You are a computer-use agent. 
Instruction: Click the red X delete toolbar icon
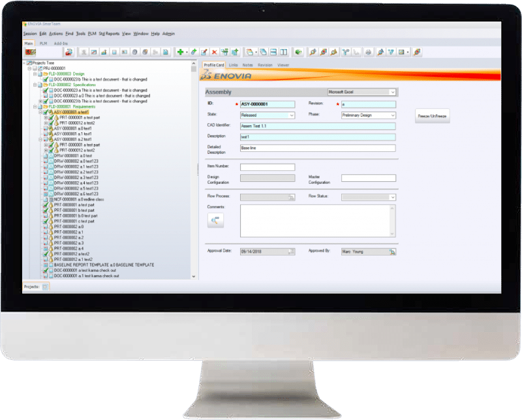214,51
